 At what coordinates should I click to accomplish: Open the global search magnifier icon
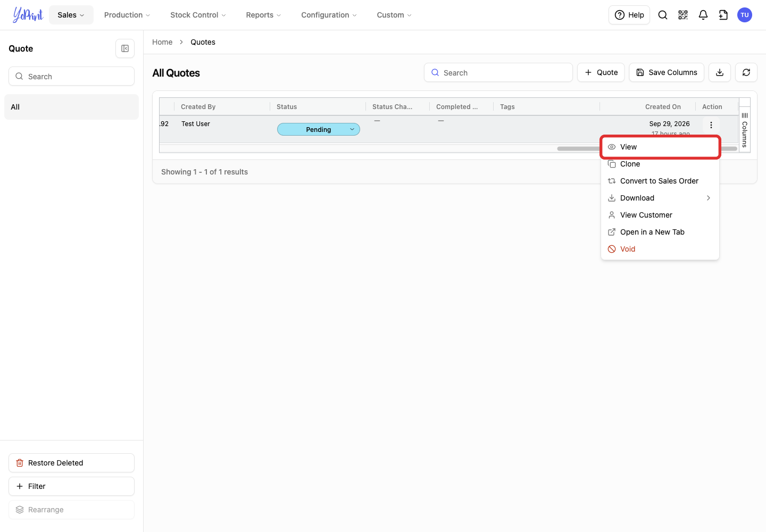pos(663,15)
